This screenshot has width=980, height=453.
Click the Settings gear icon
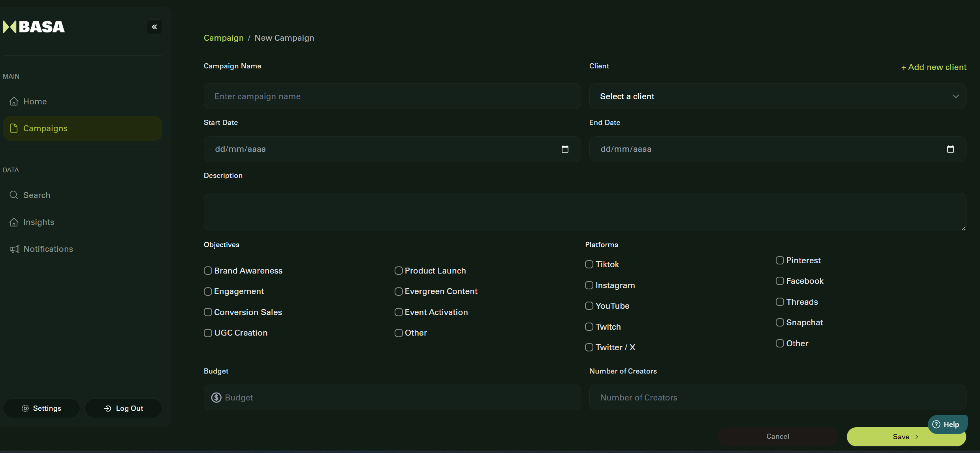pyautogui.click(x=25, y=408)
